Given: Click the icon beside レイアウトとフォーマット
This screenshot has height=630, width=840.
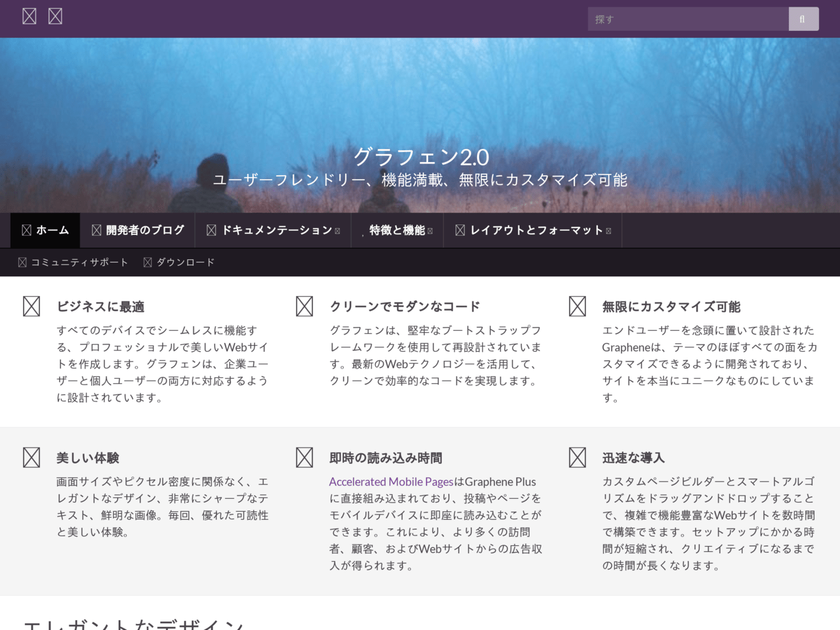Looking at the screenshot, I should coord(460,230).
